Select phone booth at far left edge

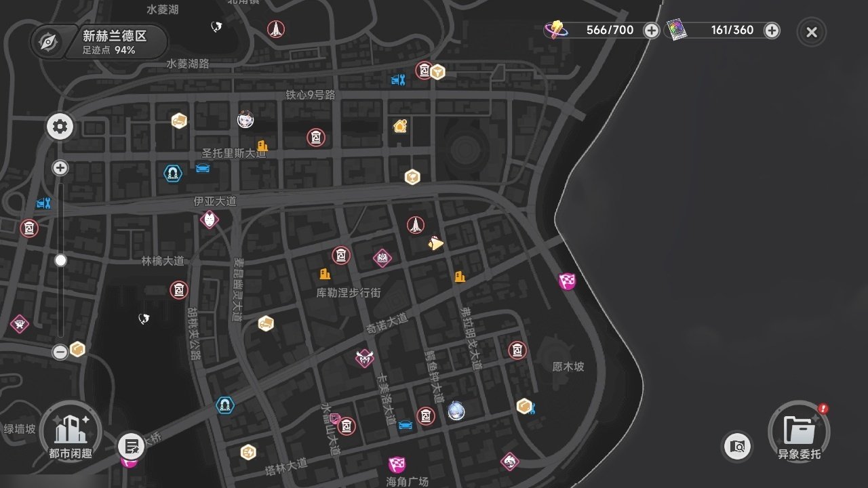pyautogui.click(x=29, y=228)
